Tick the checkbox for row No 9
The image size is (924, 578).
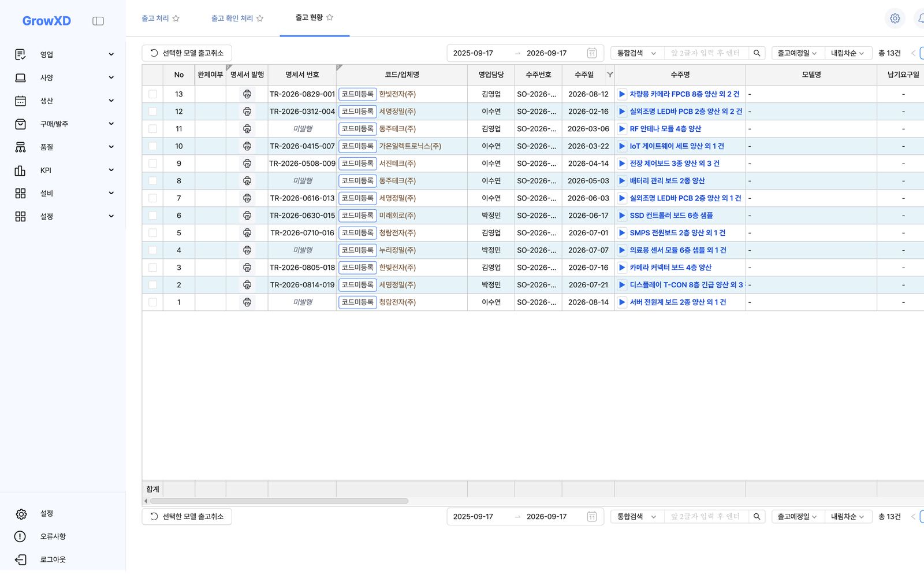pyautogui.click(x=152, y=164)
